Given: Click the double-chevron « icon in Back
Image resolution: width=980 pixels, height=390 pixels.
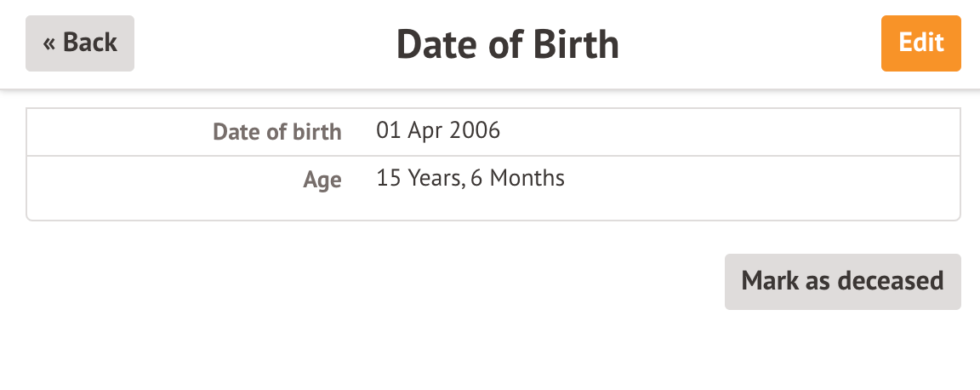Looking at the screenshot, I should click(49, 43).
